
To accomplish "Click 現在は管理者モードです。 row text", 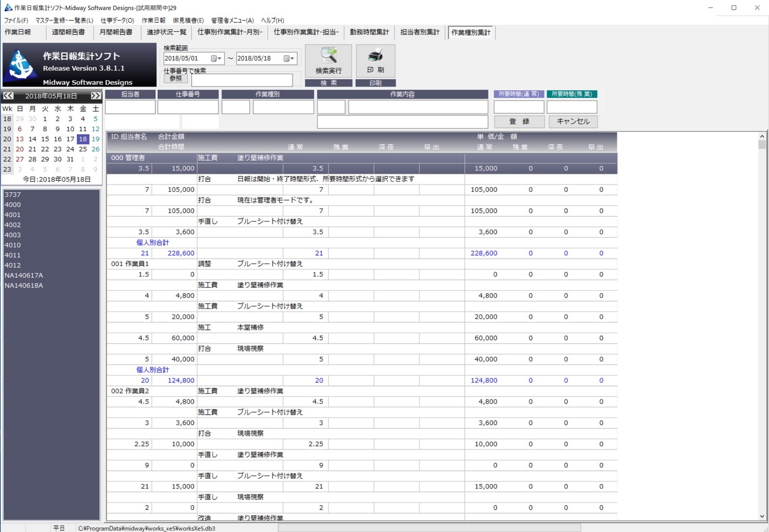I will point(275,200).
